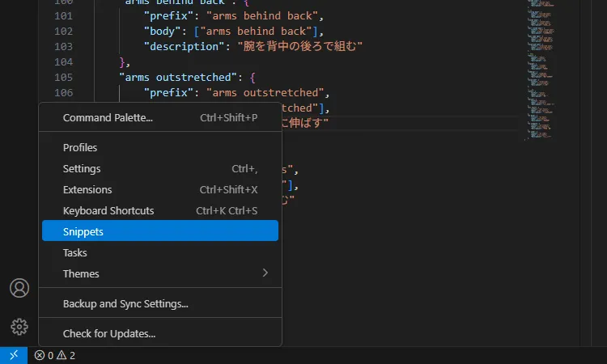Click the warnings triangle icon in status bar
Image resolution: width=607 pixels, height=364 pixels.
coord(62,355)
